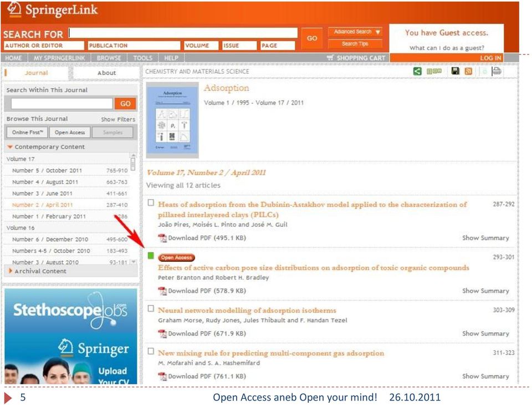532x405 pixels.
Task: Open New mixing rule for predicting article
Action: (x=271, y=353)
